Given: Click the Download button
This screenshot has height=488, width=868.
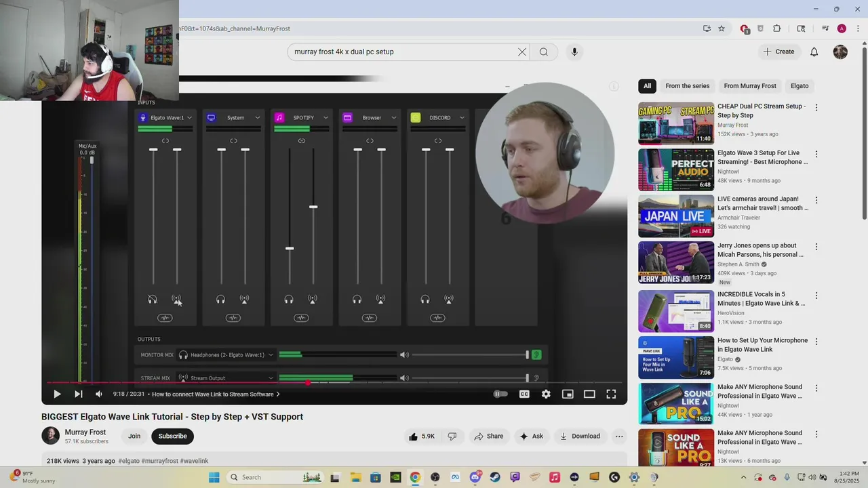Looking at the screenshot, I should (580, 436).
